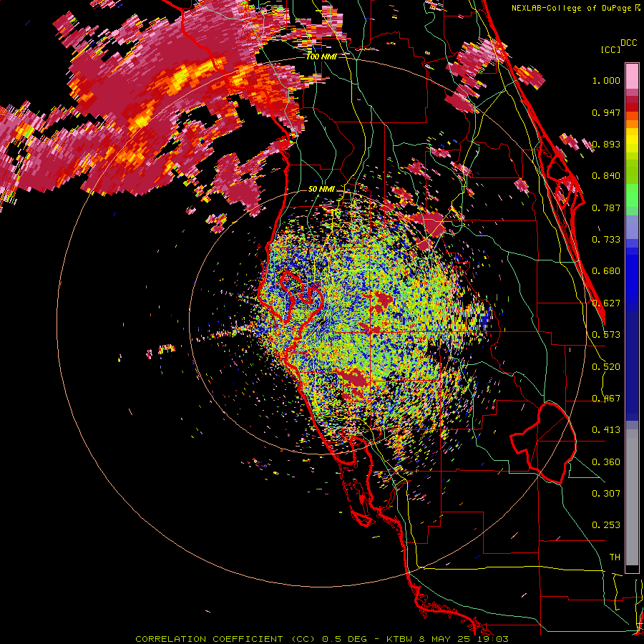The image size is (644, 644).
Task: Click the DCC label above color bar
Action: pos(628,43)
